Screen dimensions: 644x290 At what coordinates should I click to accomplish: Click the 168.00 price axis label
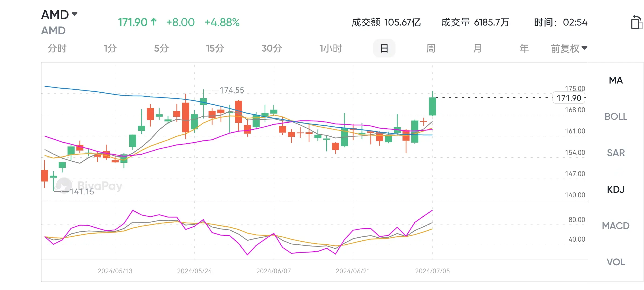click(575, 110)
